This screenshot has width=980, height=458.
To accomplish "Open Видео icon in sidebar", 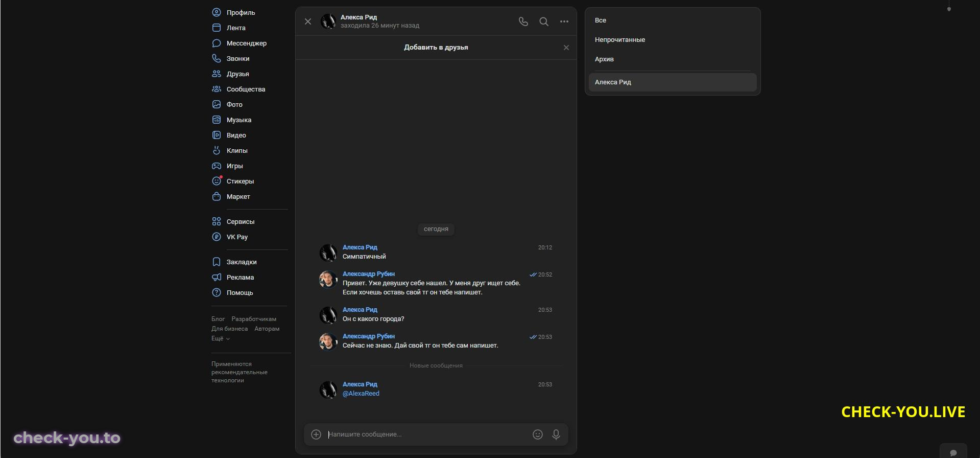I will coord(217,135).
